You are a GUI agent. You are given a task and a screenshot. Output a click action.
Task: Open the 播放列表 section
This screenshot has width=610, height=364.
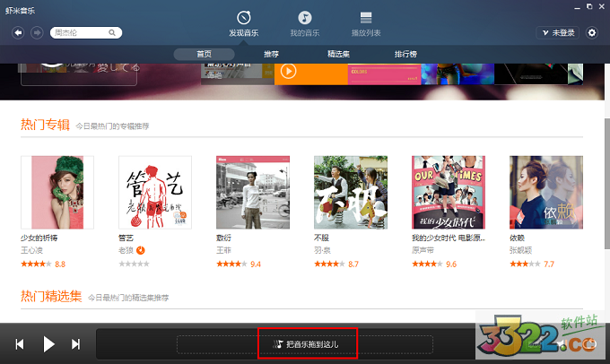(x=366, y=24)
